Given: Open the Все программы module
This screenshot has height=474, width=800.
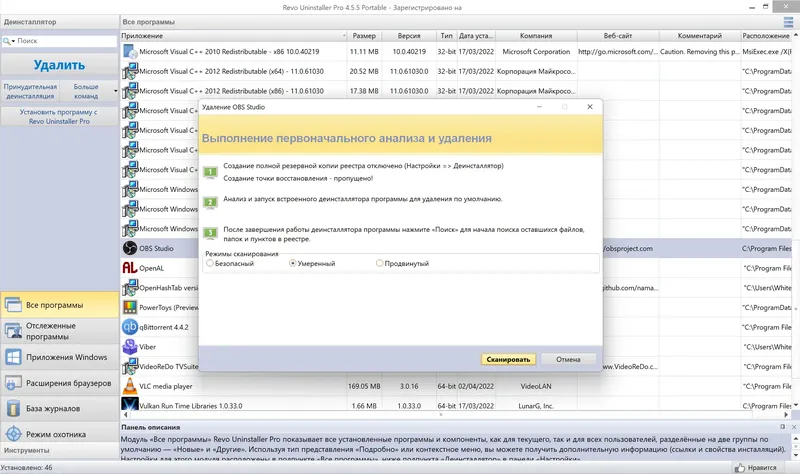Looking at the screenshot, I should pos(60,305).
